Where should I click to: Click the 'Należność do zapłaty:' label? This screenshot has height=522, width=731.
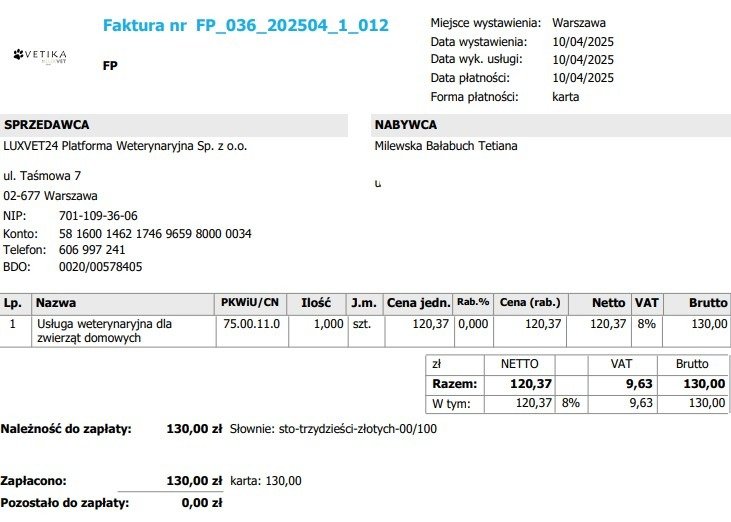[x=66, y=429]
